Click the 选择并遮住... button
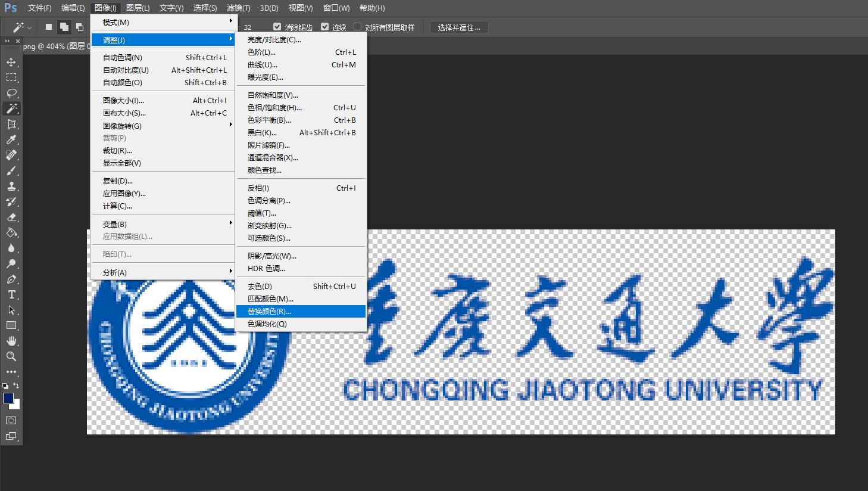Viewport: 868px width, 491px height. [x=459, y=27]
